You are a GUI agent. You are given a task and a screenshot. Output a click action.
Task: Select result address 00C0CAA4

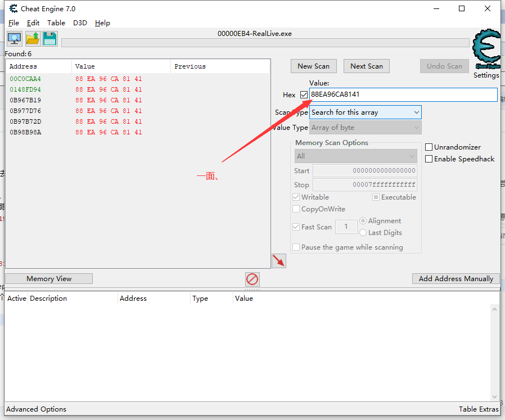(x=25, y=79)
